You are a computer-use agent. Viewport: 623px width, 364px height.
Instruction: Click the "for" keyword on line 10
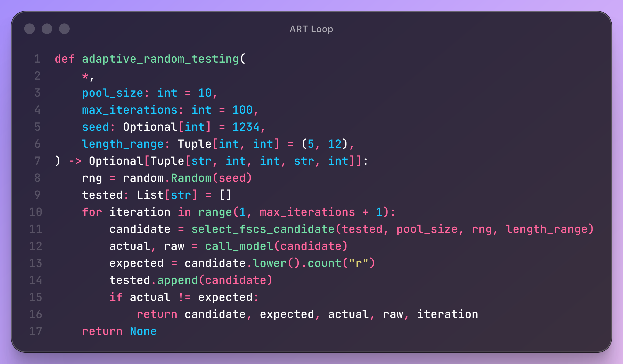[92, 212]
